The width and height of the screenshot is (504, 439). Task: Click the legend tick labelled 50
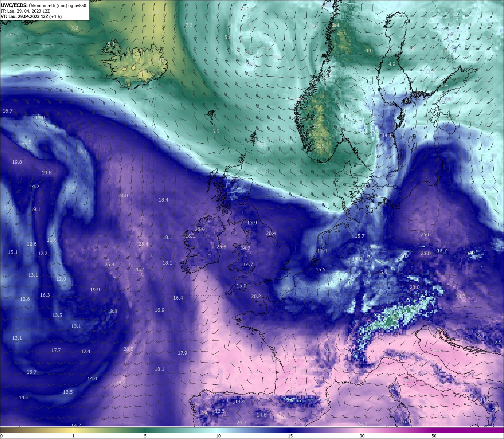click(x=434, y=436)
